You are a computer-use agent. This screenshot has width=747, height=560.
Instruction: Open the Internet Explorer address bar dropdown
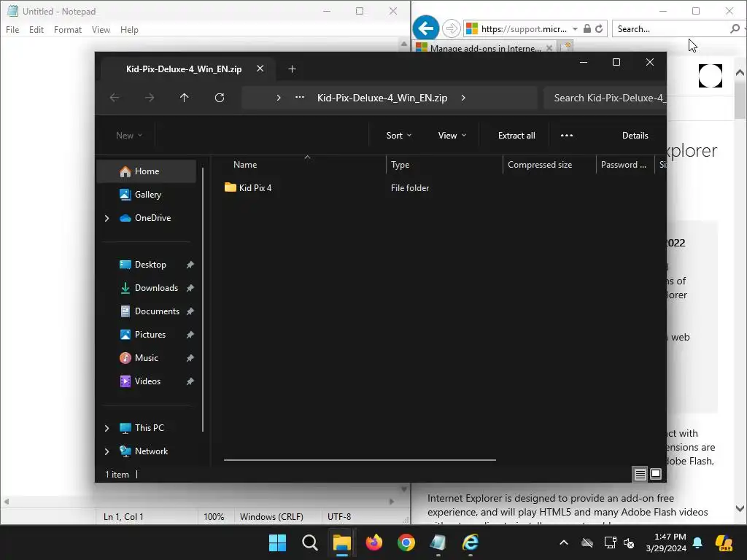pyautogui.click(x=575, y=29)
